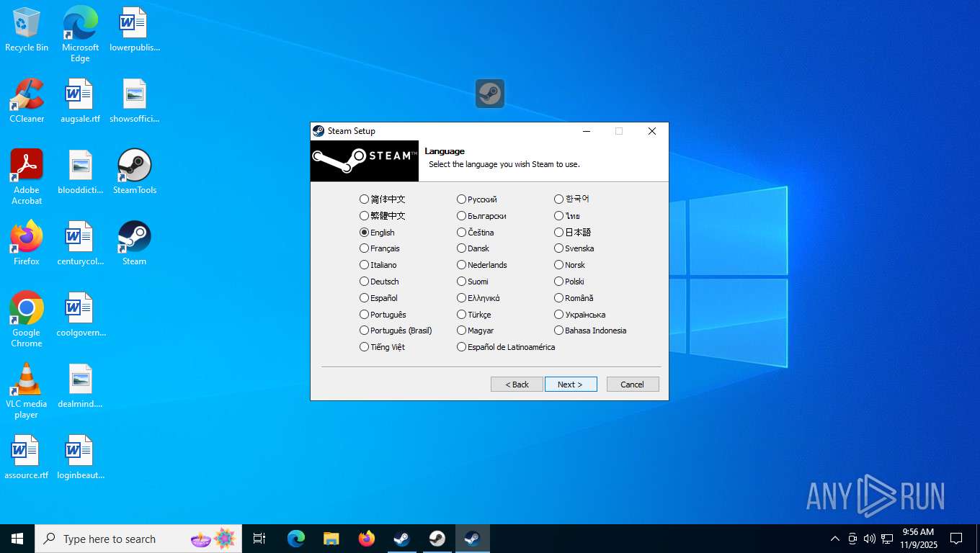The width and height of the screenshot is (980, 553).
Task: Choose Magyar as the Steam language
Action: pyautogui.click(x=476, y=331)
